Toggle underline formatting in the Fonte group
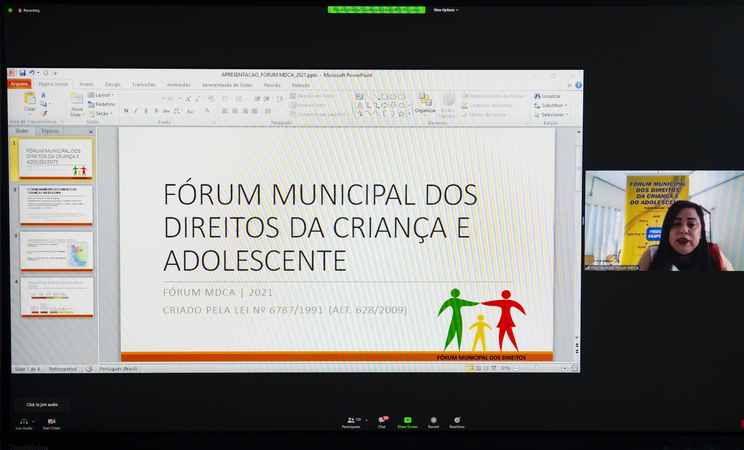The width and height of the screenshot is (744, 450). (x=146, y=111)
